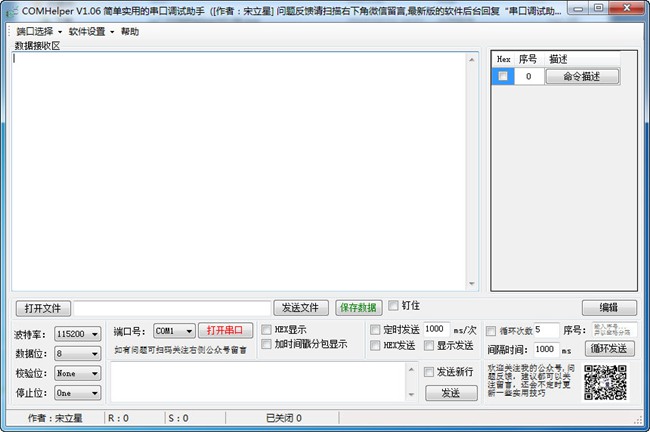The width and height of the screenshot is (650, 432).
Task: Expand the 波特率 dropdown showing 115200
Action: (x=78, y=334)
